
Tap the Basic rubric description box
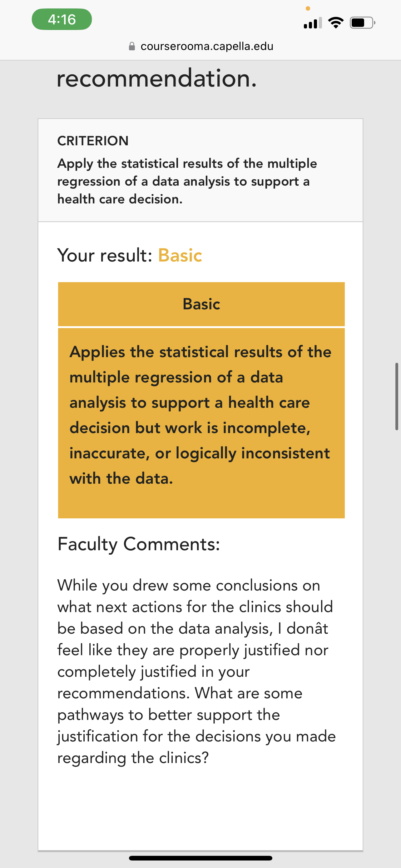[x=201, y=423]
